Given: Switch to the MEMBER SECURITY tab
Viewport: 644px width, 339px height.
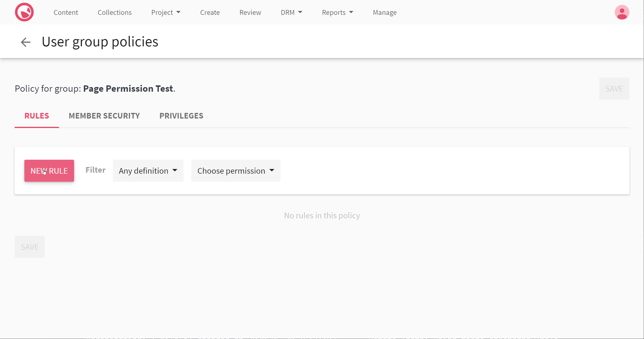Looking at the screenshot, I should [104, 116].
